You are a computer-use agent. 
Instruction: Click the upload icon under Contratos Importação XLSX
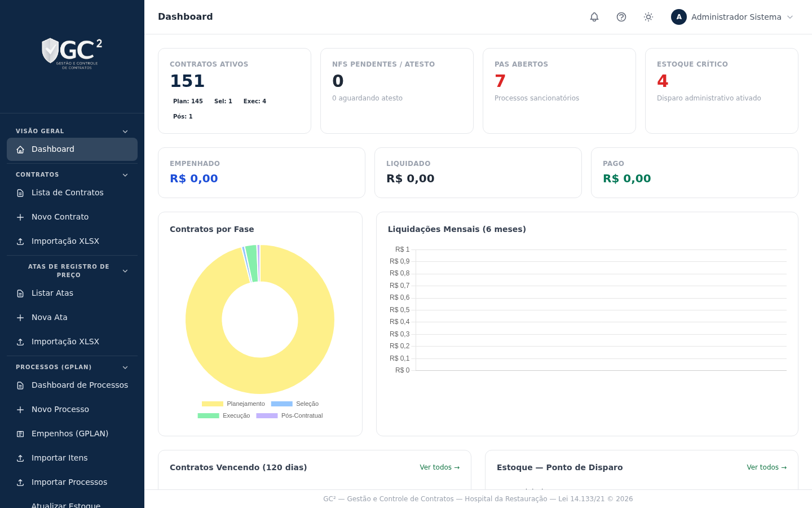[x=20, y=242]
